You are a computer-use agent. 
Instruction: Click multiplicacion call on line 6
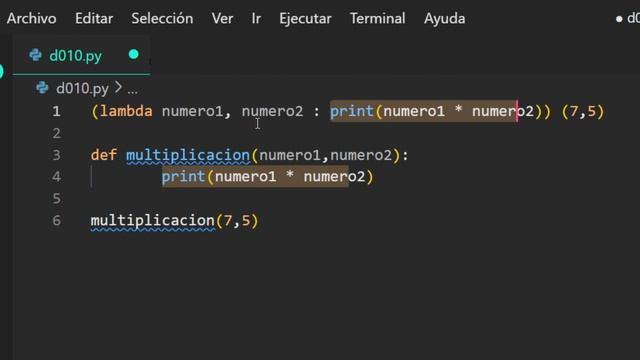tap(153, 221)
